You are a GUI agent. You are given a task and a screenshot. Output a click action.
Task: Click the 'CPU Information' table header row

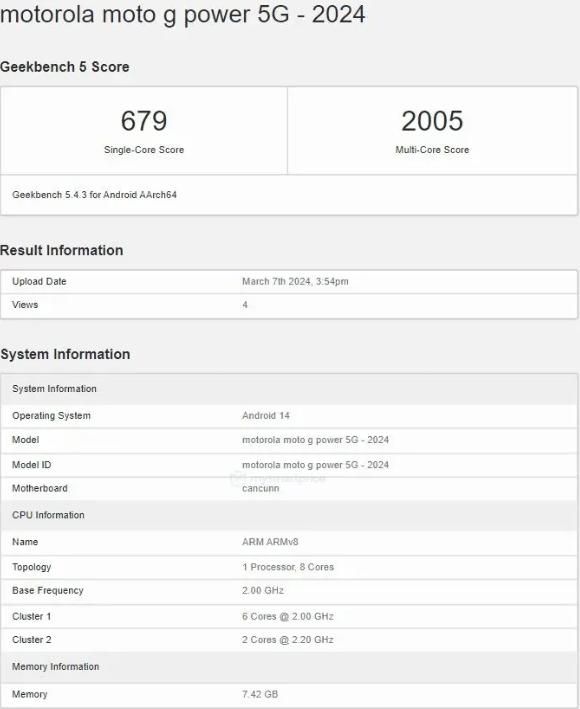click(289, 515)
